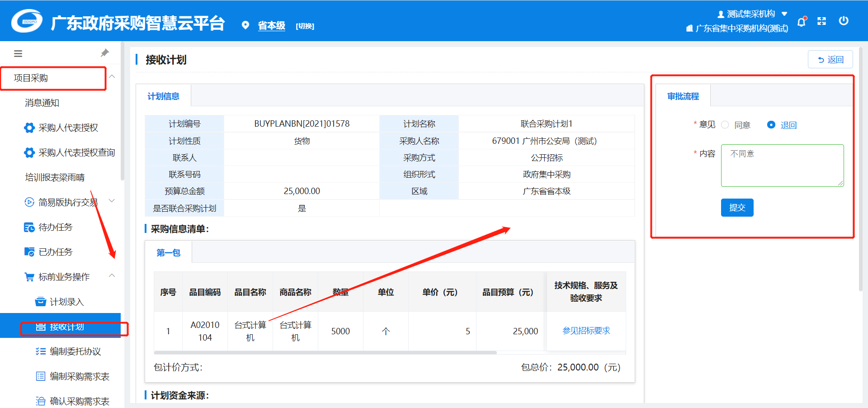The height and width of the screenshot is (408, 868).
Task: Expand the 简易版执行交易 submenu
Action: point(112,201)
